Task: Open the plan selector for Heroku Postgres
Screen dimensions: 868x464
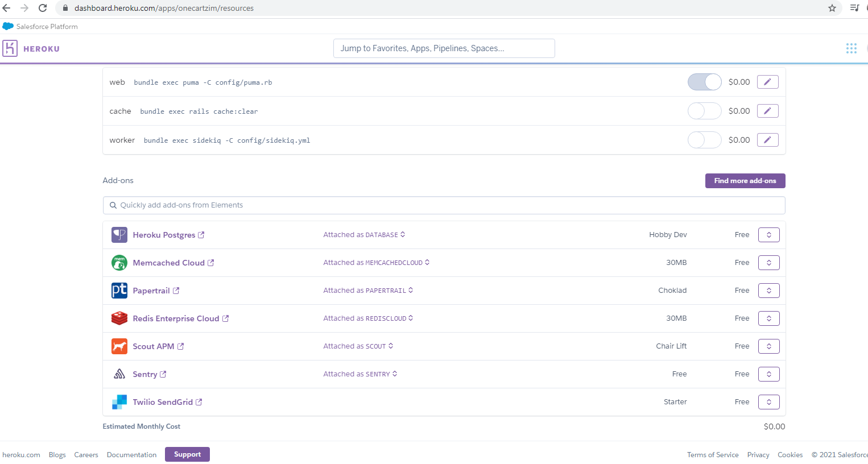Action: 768,234
